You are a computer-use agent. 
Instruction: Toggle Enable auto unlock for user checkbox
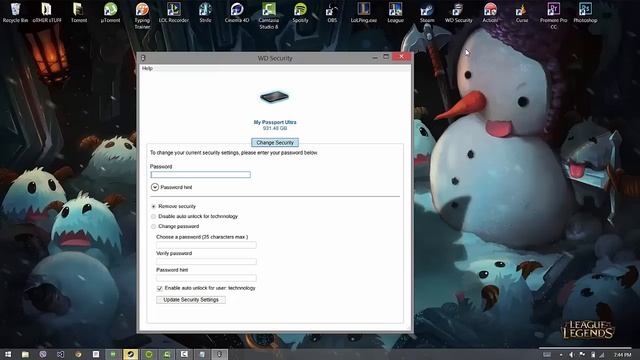coord(160,288)
